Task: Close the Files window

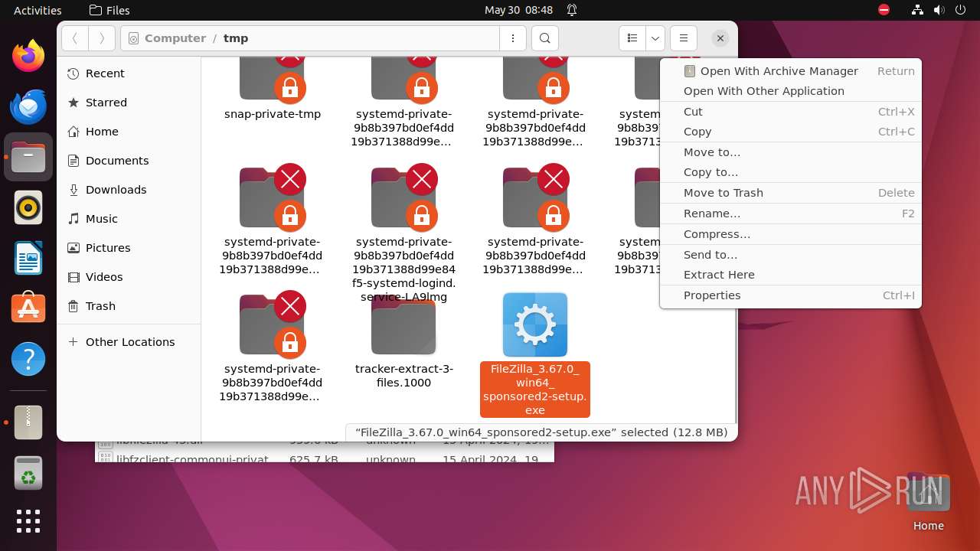Action: pos(720,37)
